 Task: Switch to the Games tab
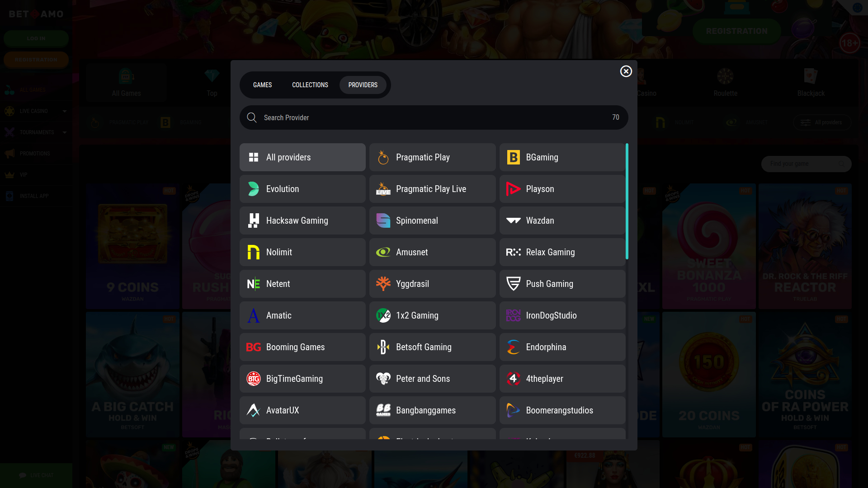click(x=262, y=85)
